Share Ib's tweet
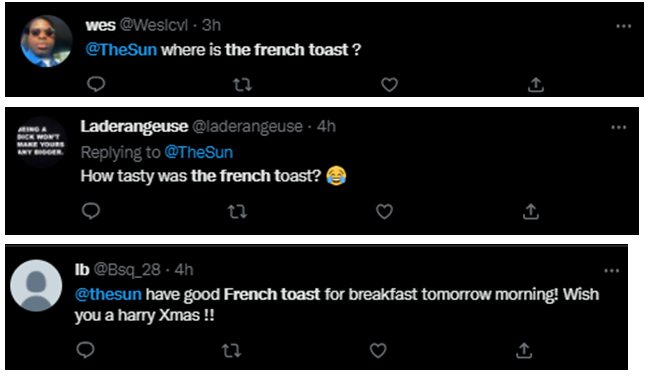 click(524, 350)
